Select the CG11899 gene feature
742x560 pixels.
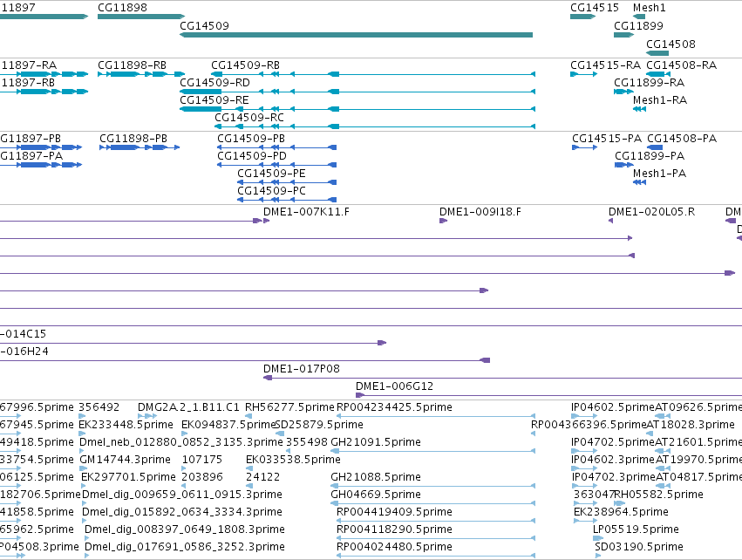coord(623,35)
